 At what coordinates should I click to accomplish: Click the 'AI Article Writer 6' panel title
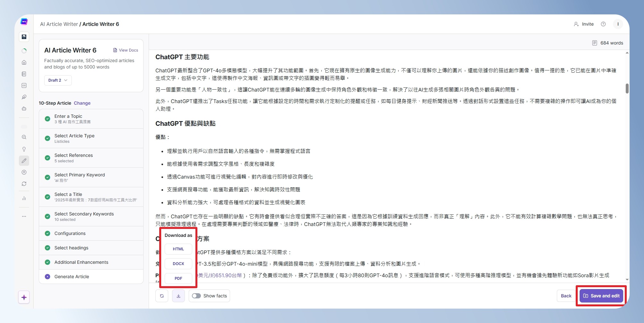70,50
